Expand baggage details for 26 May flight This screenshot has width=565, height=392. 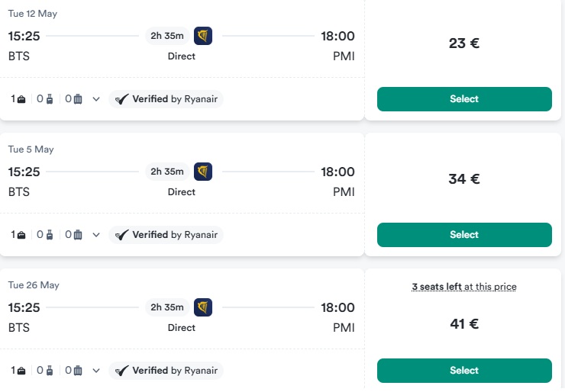pyautogui.click(x=96, y=371)
